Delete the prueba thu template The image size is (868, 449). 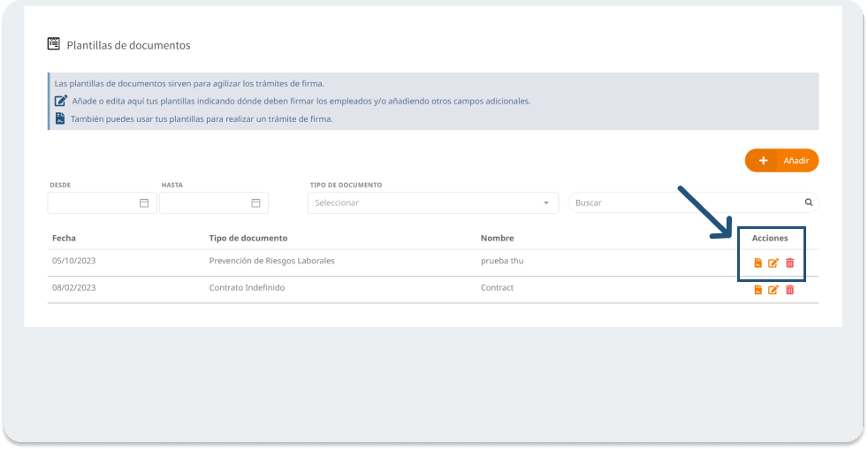point(790,263)
